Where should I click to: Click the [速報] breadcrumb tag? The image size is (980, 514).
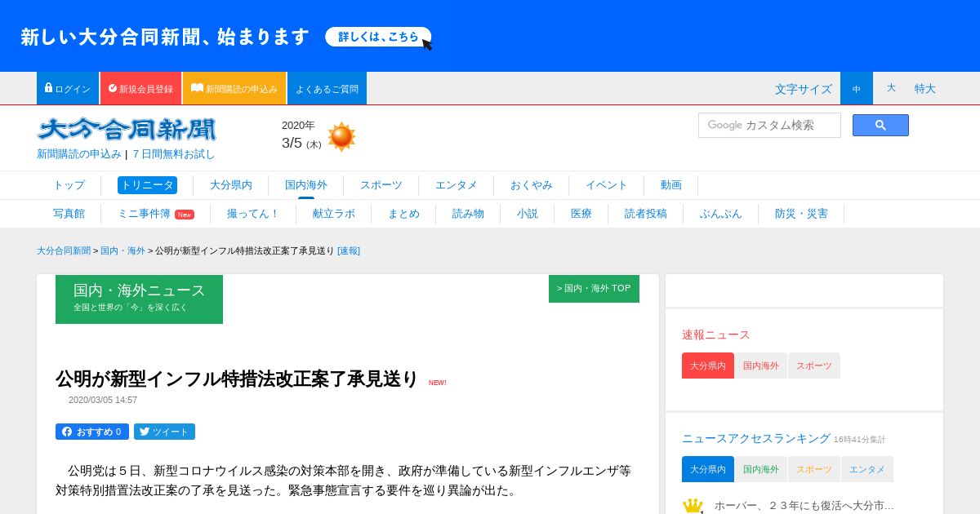(x=349, y=250)
